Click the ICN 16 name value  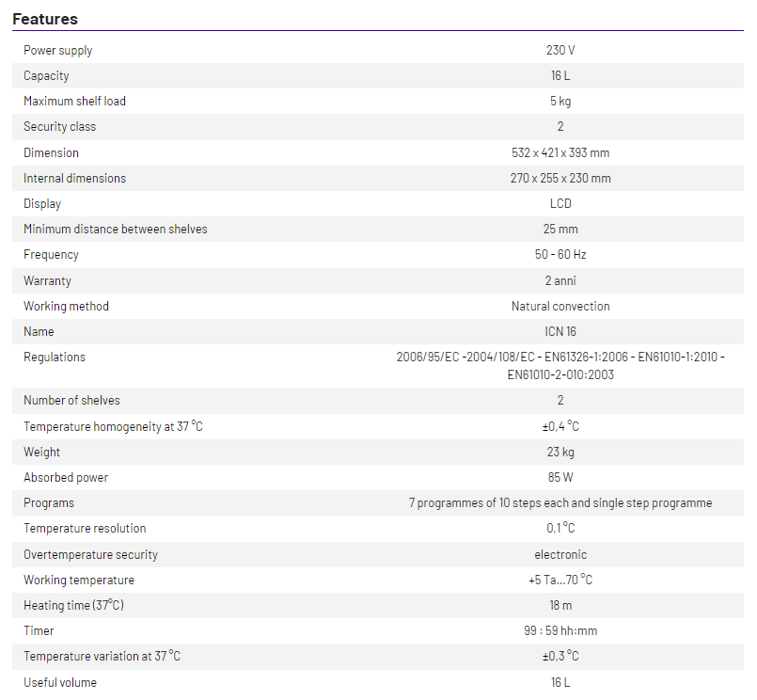(x=560, y=331)
